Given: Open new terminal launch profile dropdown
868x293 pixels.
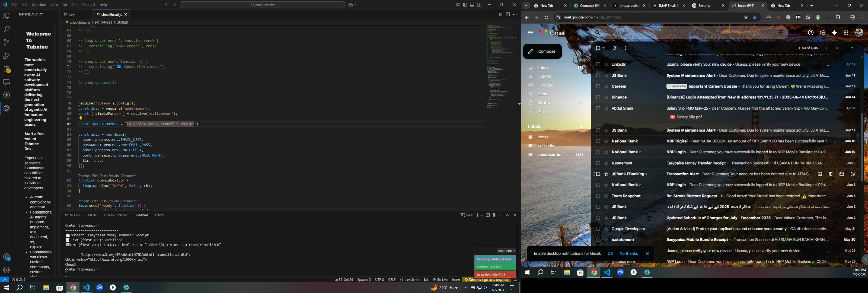Looking at the screenshot, I should 482,215.
